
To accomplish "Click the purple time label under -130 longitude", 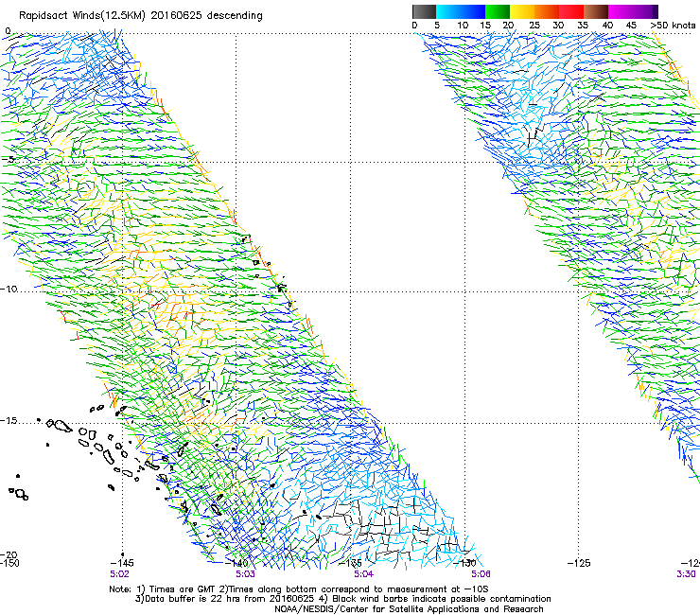I will click(481, 573).
